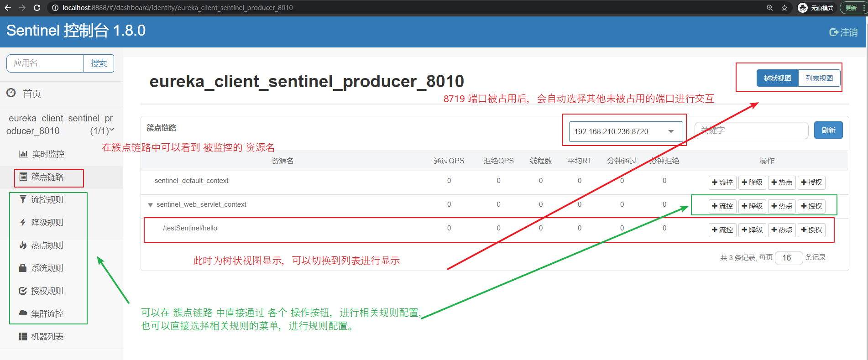Click the site info icon in address bar
Viewport: 868px width, 360px height.
click(55, 8)
